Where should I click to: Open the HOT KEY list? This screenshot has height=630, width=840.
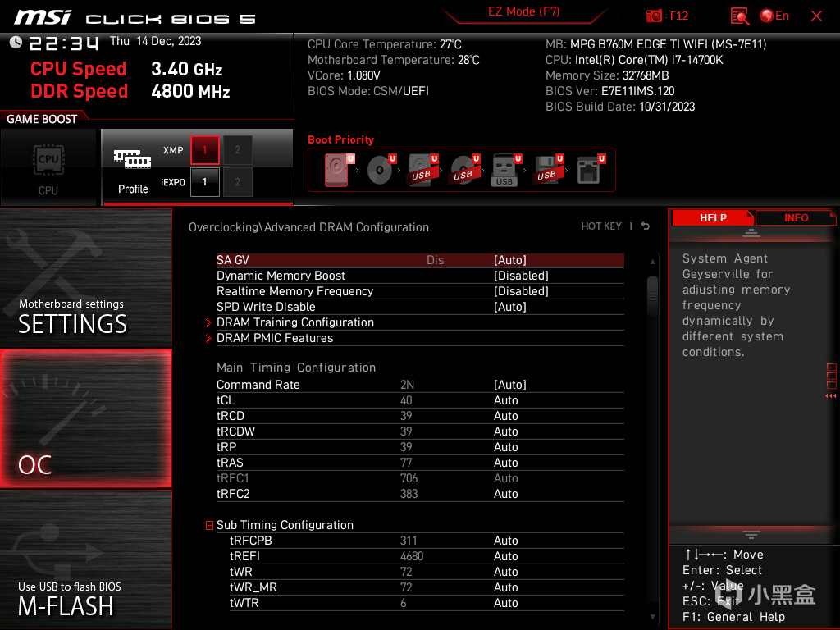(x=601, y=226)
